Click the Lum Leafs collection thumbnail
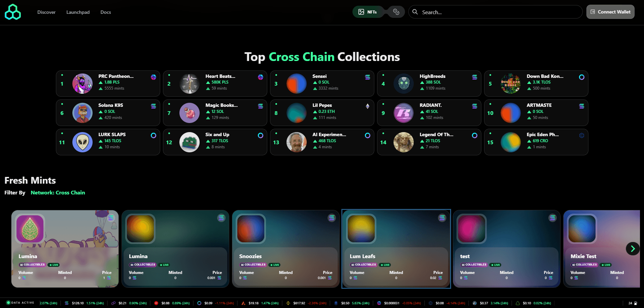Image resolution: width=644 pixels, height=308 pixels. pyautogui.click(x=361, y=229)
